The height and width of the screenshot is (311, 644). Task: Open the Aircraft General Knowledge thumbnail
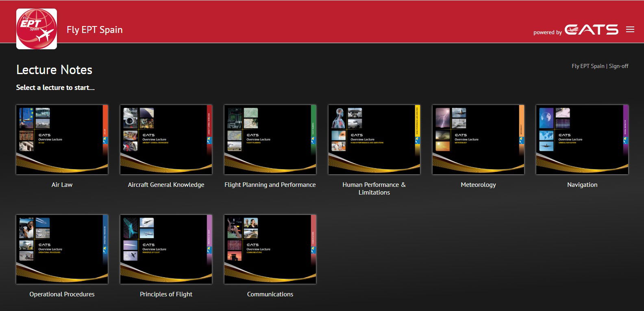pos(166,140)
